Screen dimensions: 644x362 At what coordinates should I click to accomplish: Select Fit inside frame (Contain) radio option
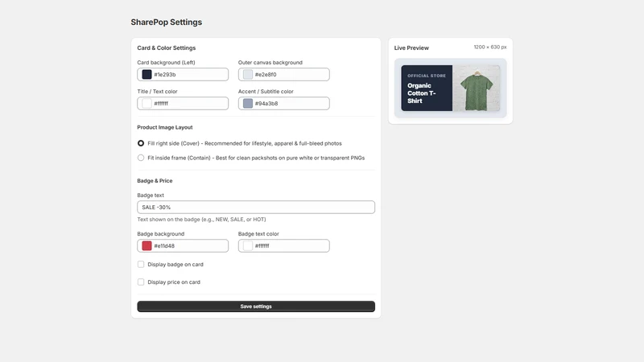[141, 158]
